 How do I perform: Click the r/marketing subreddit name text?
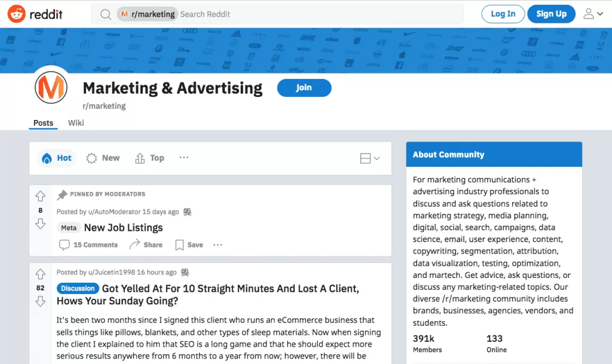point(104,106)
